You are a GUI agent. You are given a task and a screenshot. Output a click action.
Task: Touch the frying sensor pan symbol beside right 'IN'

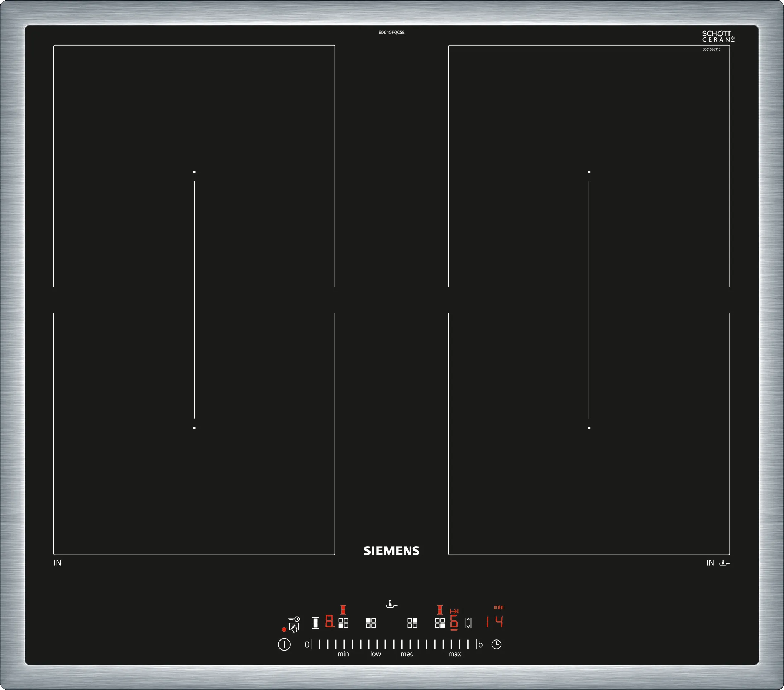pyautogui.click(x=724, y=563)
